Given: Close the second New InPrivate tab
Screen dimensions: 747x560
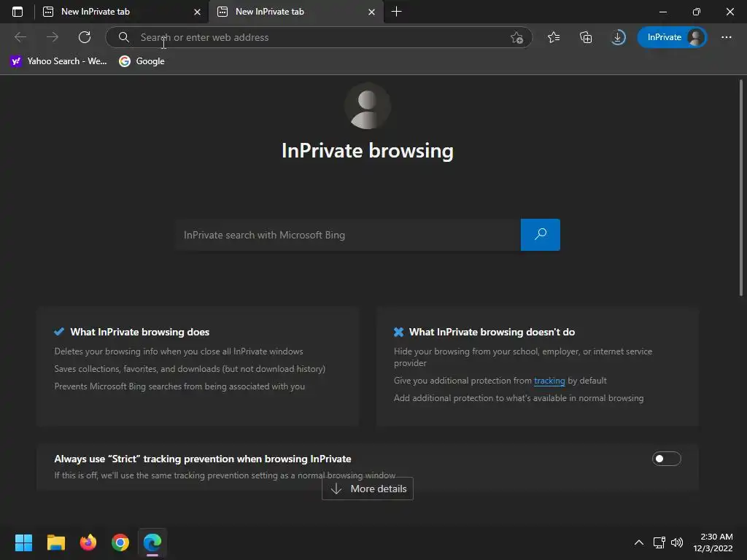Looking at the screenshot, I should tap(371, 12).
